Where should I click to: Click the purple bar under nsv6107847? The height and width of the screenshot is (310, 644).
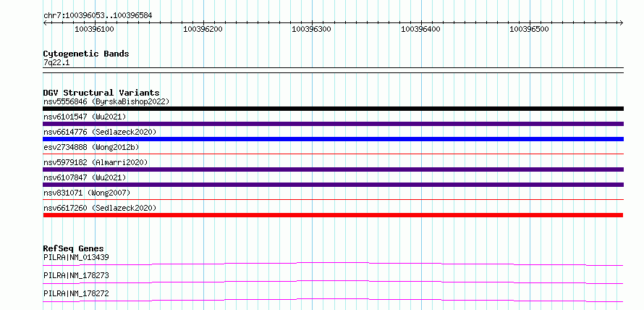(333, 185)
